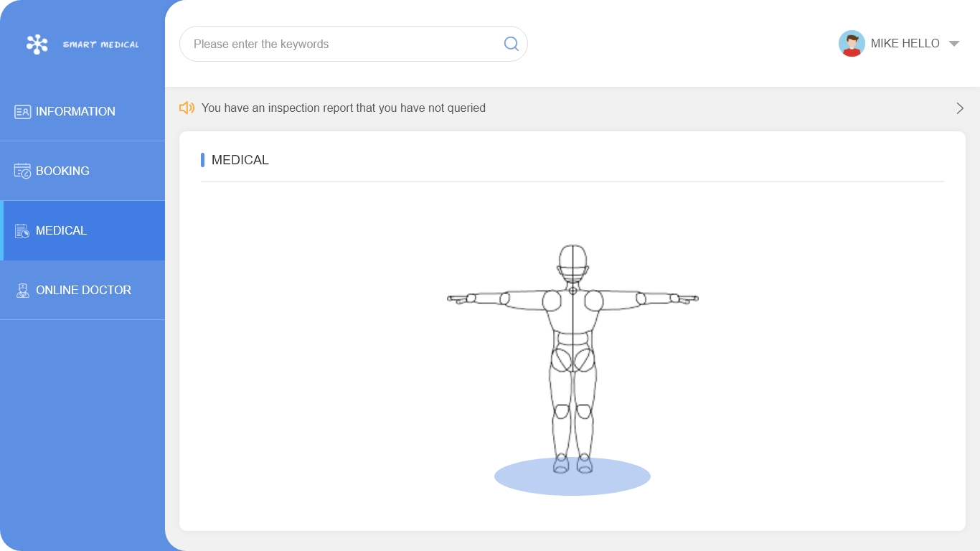This screenshot has height=551, width=980.
Task: Click the chest of the body figure
Action: click(573, 309)
